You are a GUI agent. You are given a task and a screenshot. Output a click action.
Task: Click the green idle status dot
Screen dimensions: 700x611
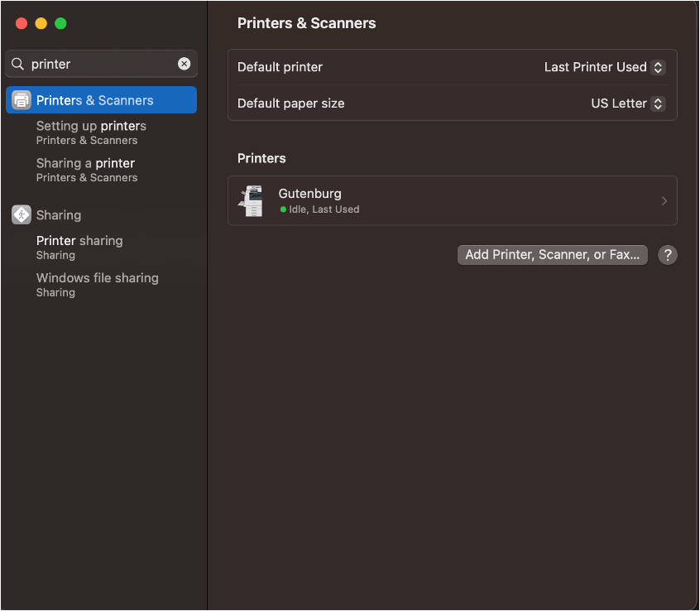tap(283, 209)
